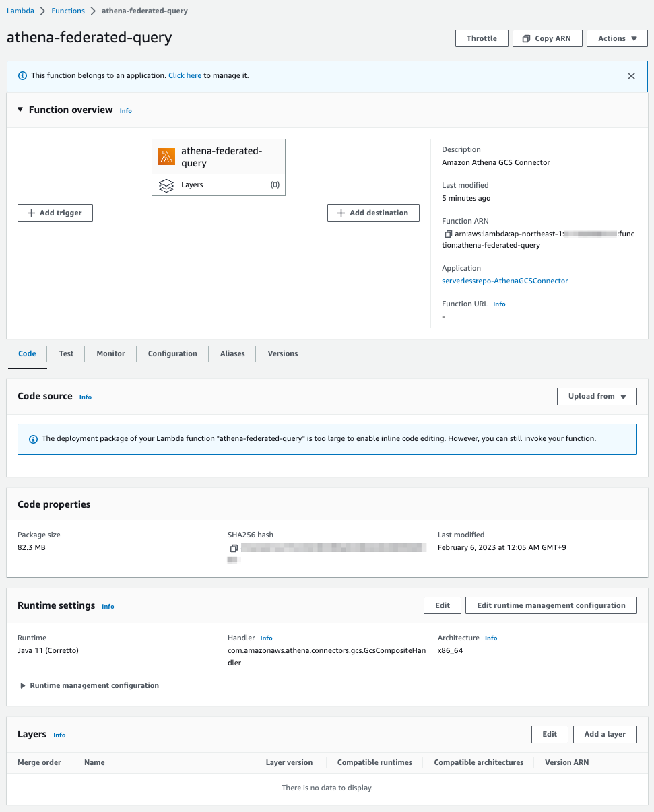Click the info icon in application banner

pyautogui.click(x=23, y=76)
